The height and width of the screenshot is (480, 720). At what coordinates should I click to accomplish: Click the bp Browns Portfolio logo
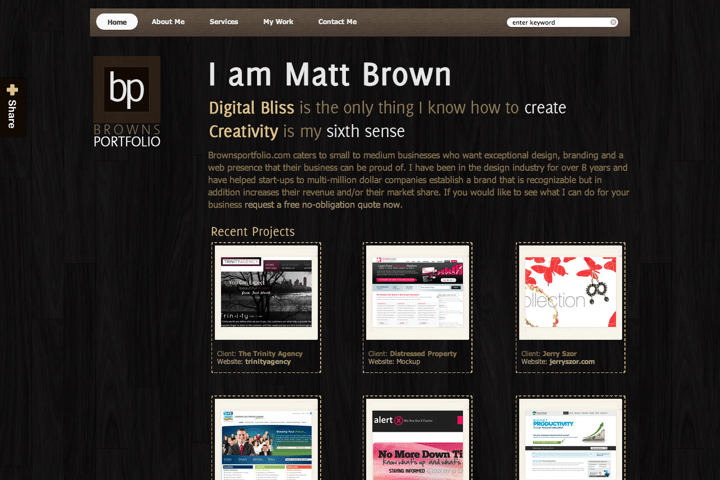(127, 102)
